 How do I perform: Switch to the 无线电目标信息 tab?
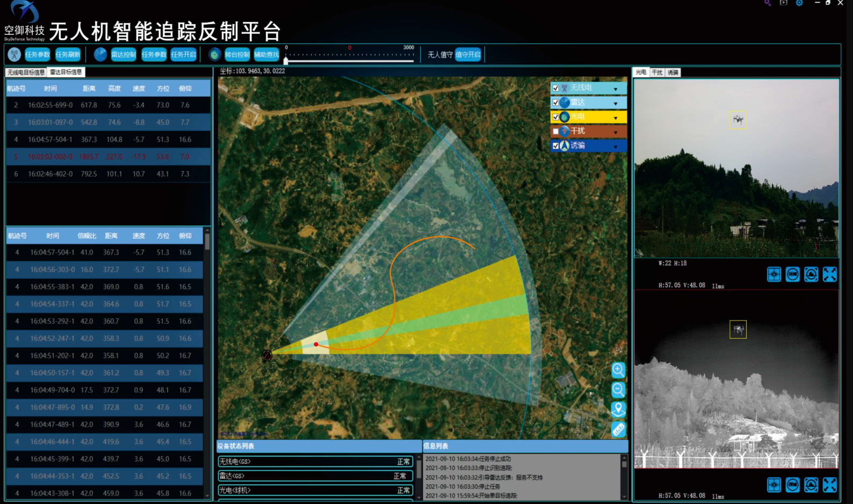26,72
